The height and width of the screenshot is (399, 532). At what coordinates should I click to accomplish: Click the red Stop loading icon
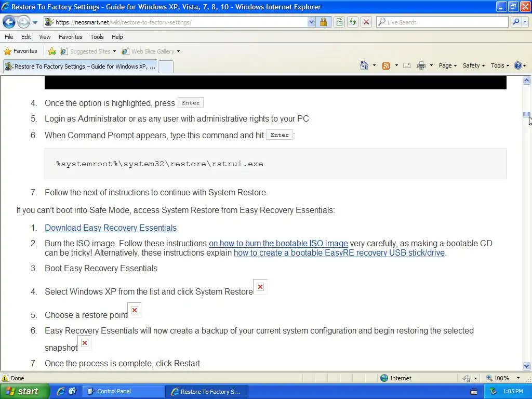tap(366, 22)
